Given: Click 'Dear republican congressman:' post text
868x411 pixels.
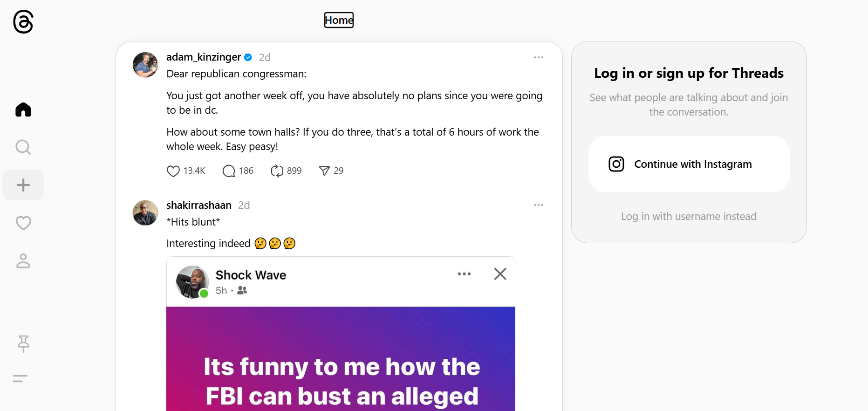Looking at the screenshot, I should coord(236,74).
